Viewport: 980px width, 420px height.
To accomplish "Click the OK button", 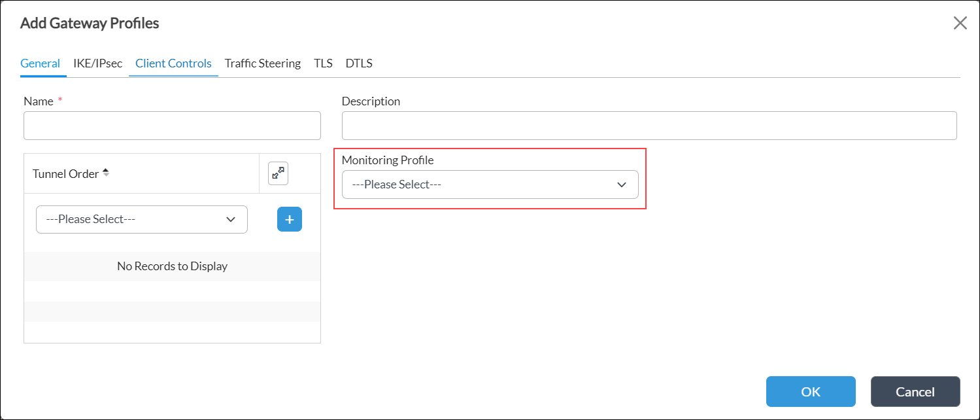I will tap(810, 391).
